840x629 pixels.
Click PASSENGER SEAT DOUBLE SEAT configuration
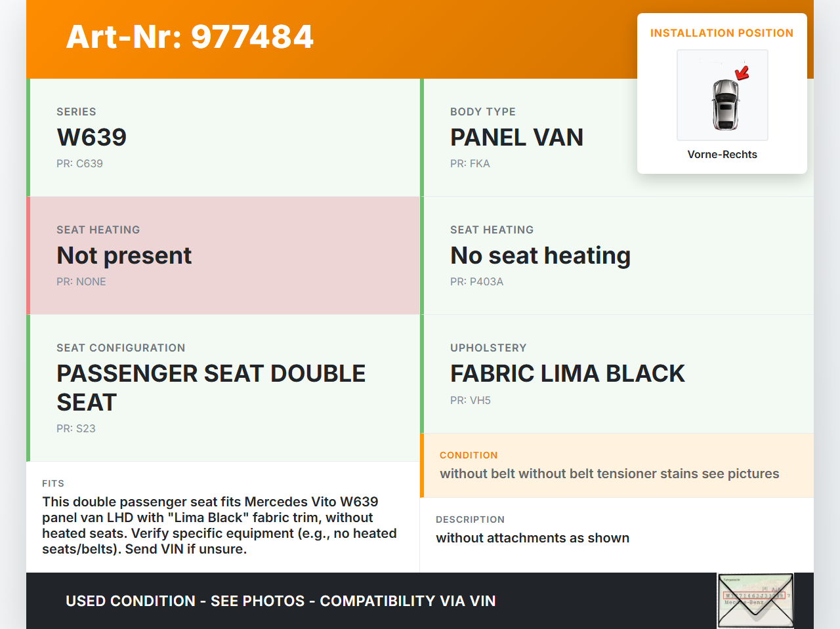211,387
